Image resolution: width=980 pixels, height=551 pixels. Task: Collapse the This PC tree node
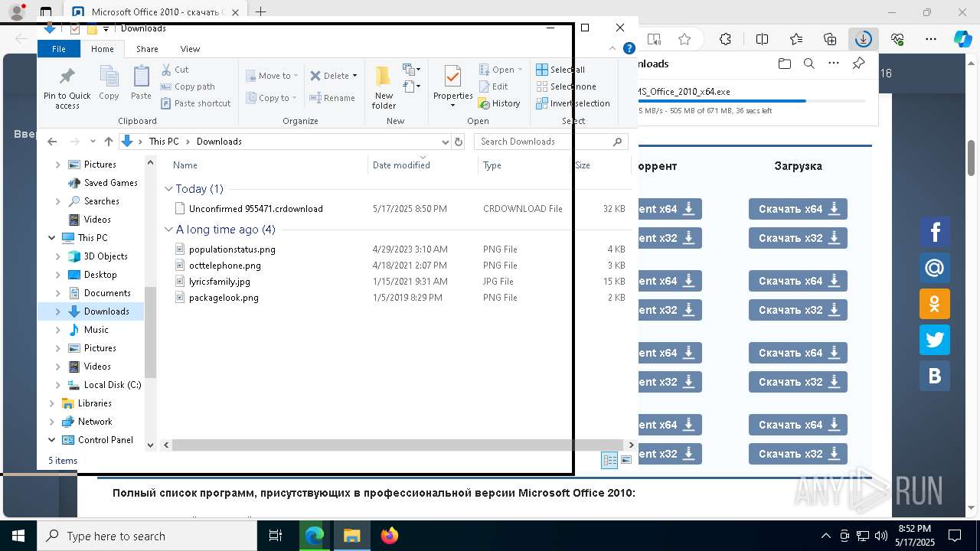(x=51, y=238)
